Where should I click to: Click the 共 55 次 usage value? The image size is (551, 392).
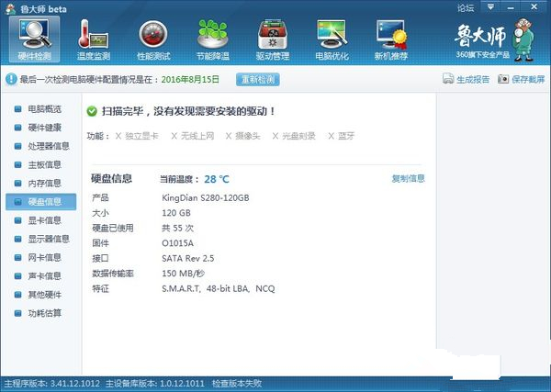(178, 229)
